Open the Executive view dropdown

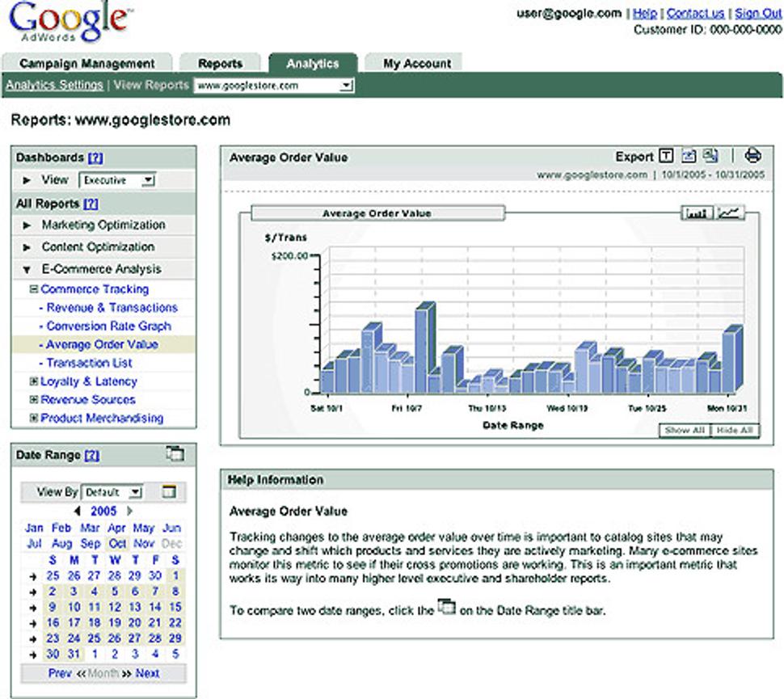pyautogui.click(x=117, y=180)
